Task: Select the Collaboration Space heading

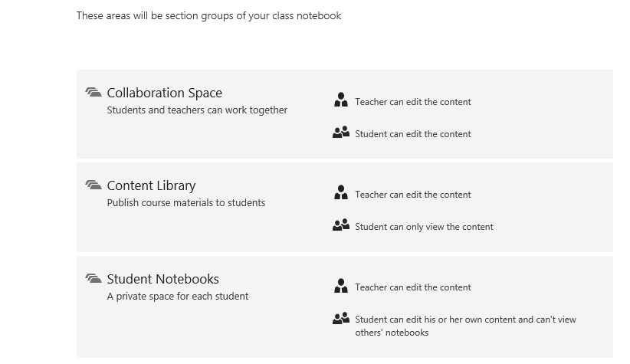Action: coord(164,93)
